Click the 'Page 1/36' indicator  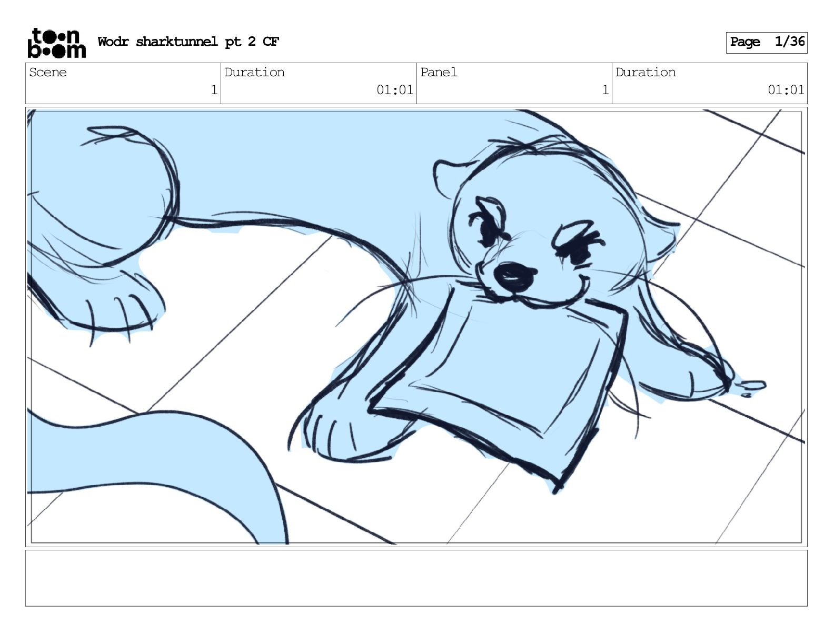point(767,42)
